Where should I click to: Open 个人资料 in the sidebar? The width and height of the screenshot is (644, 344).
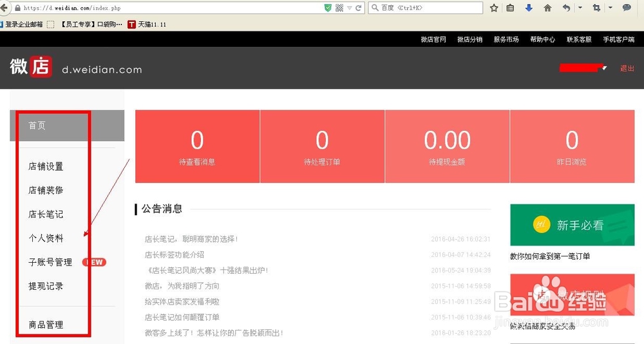click(x=46, y=238)
